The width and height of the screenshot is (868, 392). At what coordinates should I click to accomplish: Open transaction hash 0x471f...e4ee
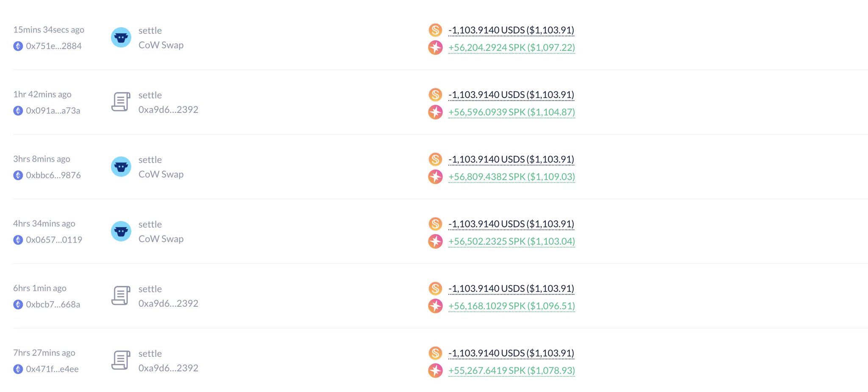(x=52, y=369)
